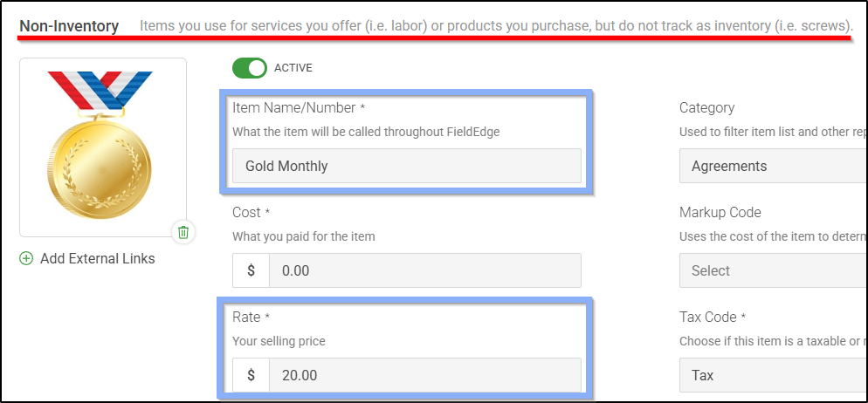Viewport: 868px width, 403px height.
Task: Click the Cost field label
Action: pyautogui.click(x=246, y=213)
